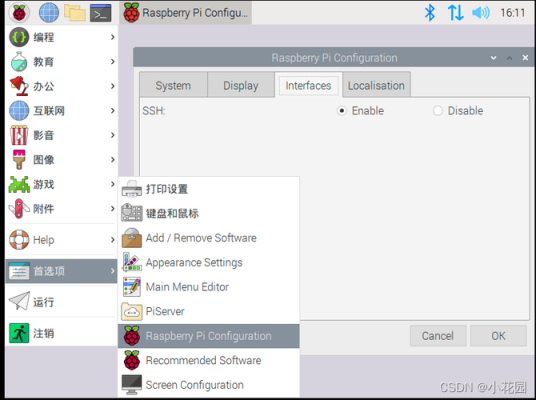
Task: Click the 首选项 preferences sliders icon
Action: point(19,271)
